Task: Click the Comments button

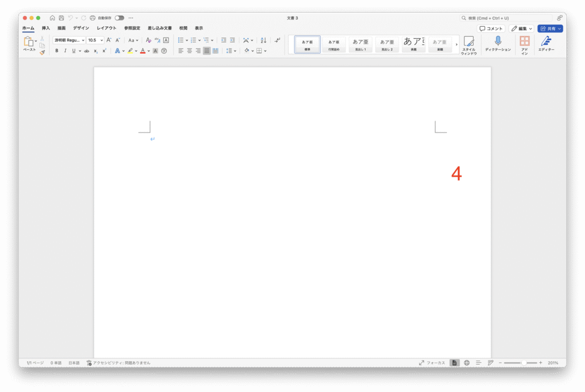Action: (491, 29)
